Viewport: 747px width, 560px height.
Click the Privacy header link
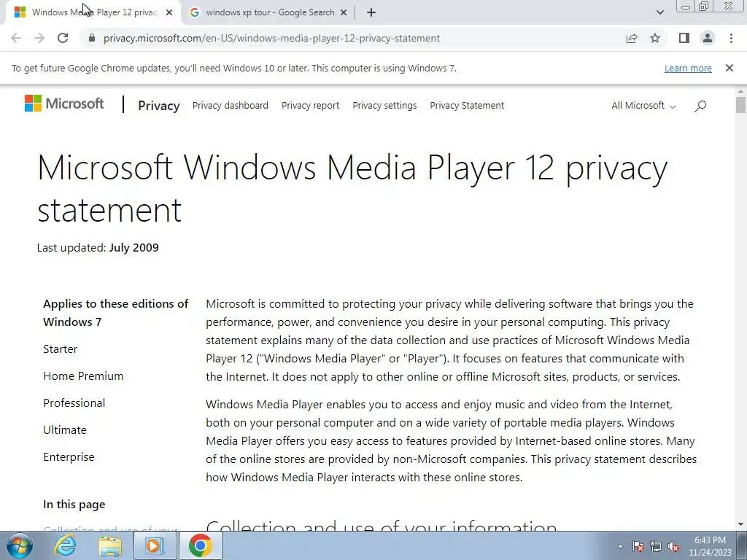point(158,106)
